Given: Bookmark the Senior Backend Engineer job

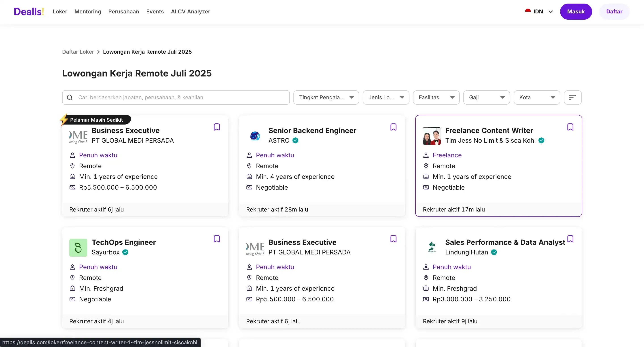Looking at the screenshot, I should click(394, 127).
